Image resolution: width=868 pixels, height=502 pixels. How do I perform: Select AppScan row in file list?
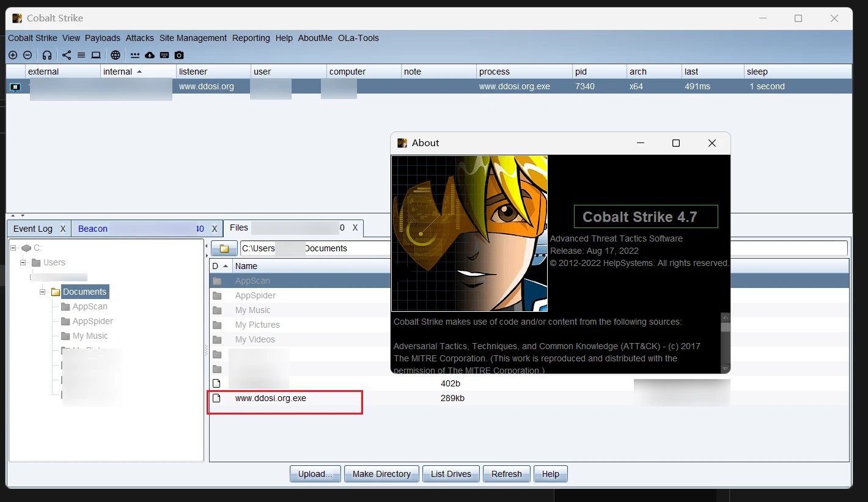pos(252,281)
